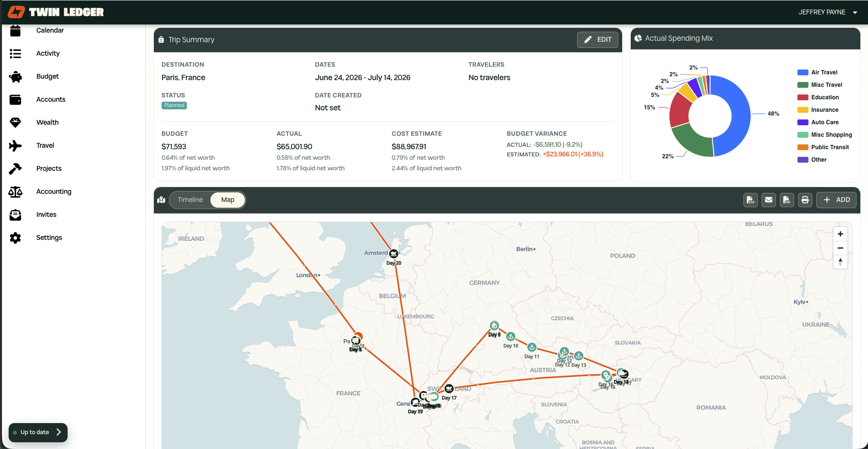Viewport: 868px width, 449px height.
Task: Export trip as PDF file
Action: (787, 200)
